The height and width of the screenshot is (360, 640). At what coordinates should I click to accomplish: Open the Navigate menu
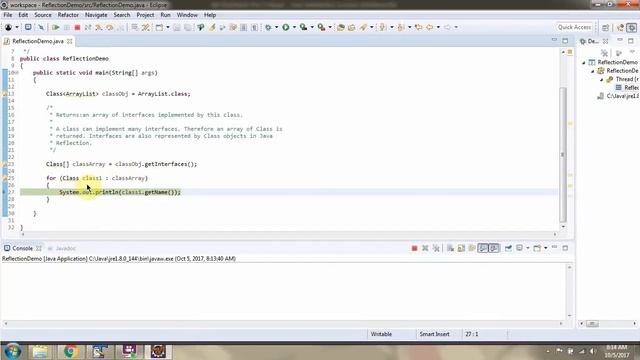pos(96,15)
